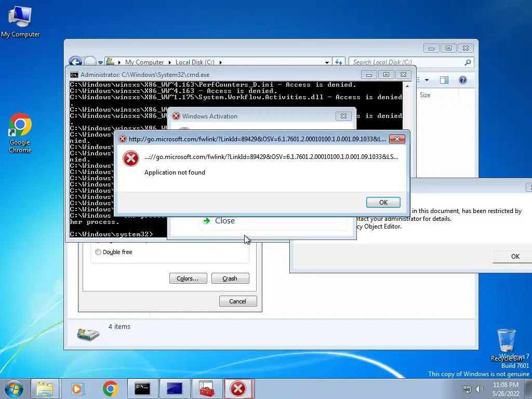Screen dimensions: 532x399
Task: Click the volume speaker tray icon
Action: (480, 389)
